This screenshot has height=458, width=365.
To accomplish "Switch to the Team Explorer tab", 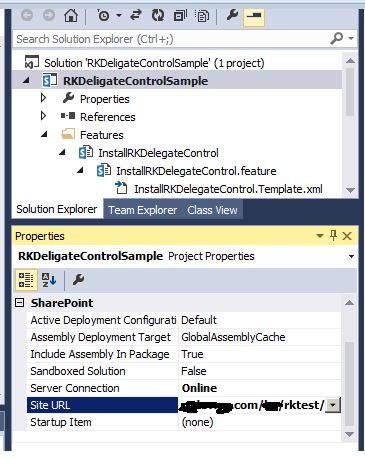I will [142, 210].
